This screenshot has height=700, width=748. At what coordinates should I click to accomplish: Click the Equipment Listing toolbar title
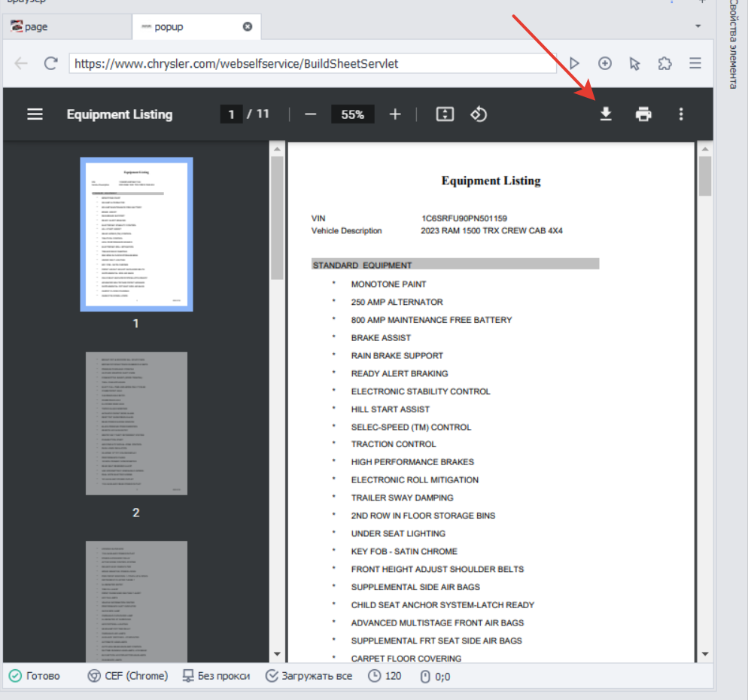click(x=119, y=114)
